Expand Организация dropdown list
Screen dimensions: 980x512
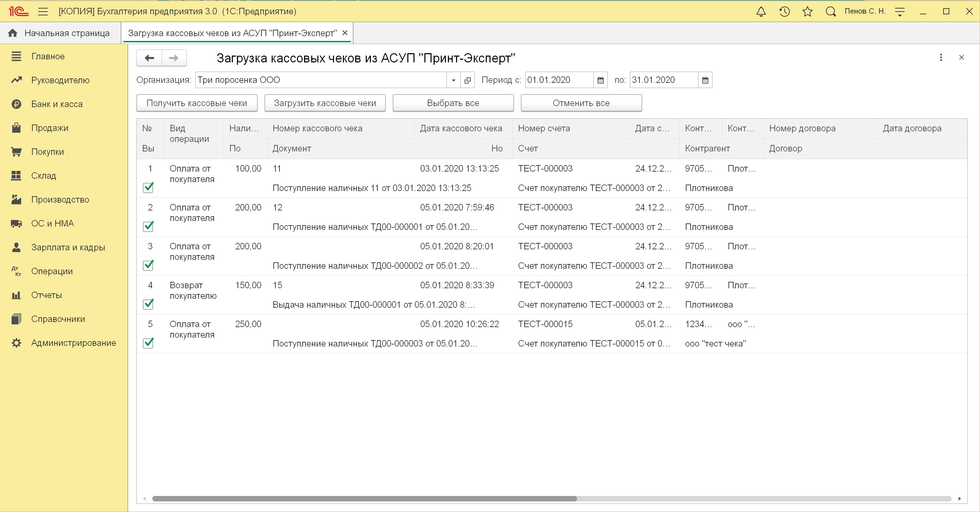click(453, 80)
